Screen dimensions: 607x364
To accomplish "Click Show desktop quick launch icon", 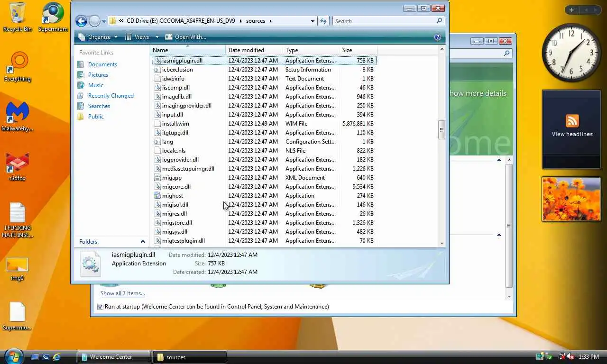I will click(34, 357).
